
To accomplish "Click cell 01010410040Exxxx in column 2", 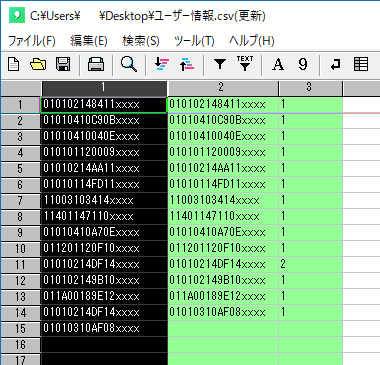I will (223, 137).
